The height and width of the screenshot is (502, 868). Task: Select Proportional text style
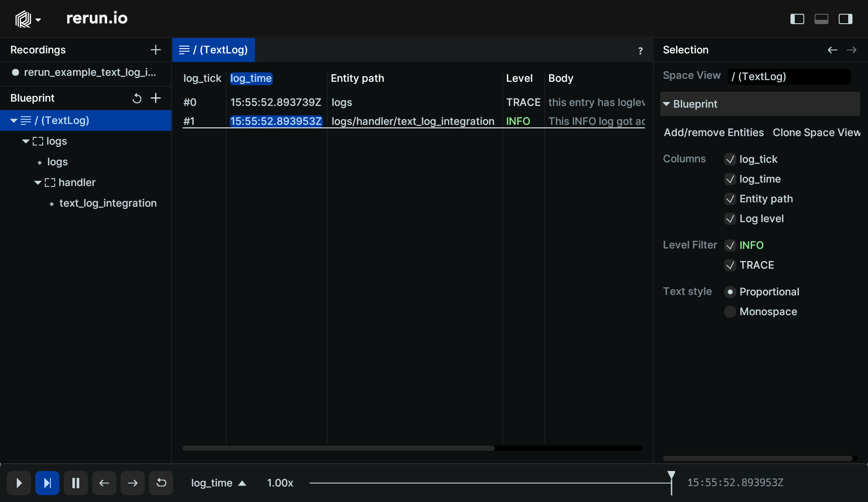click(x=730, y=292)
